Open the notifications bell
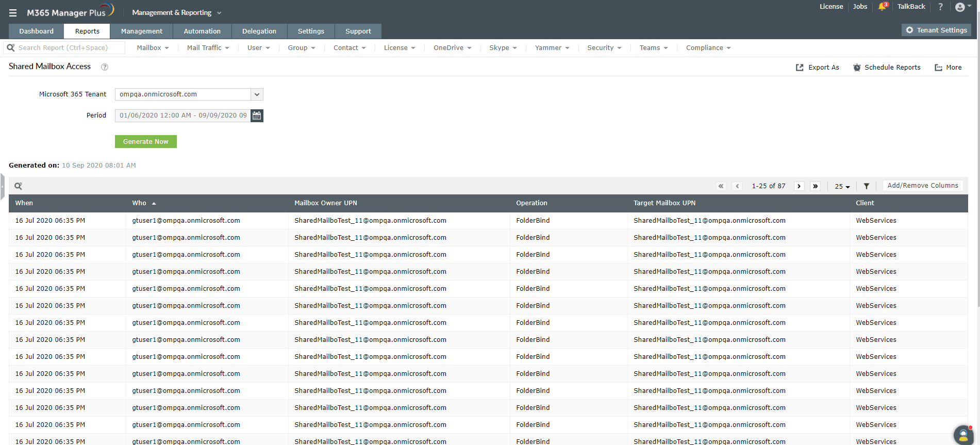 883,7
